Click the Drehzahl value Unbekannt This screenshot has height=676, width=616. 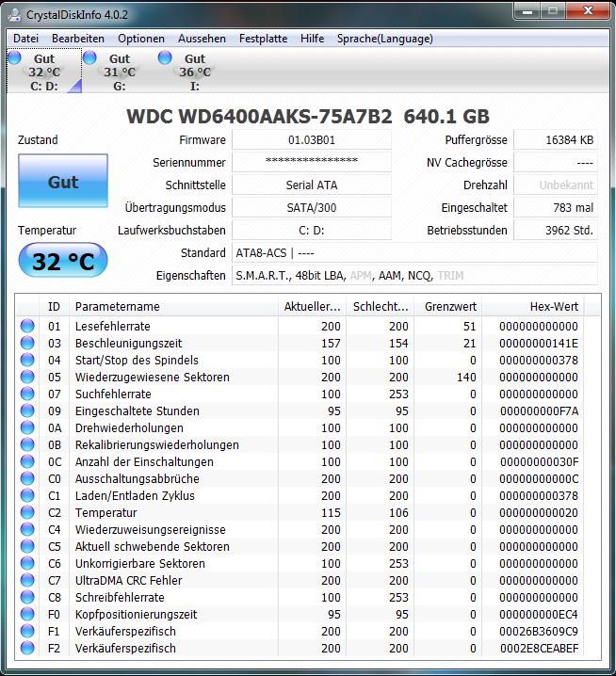(x=556, y=185)
